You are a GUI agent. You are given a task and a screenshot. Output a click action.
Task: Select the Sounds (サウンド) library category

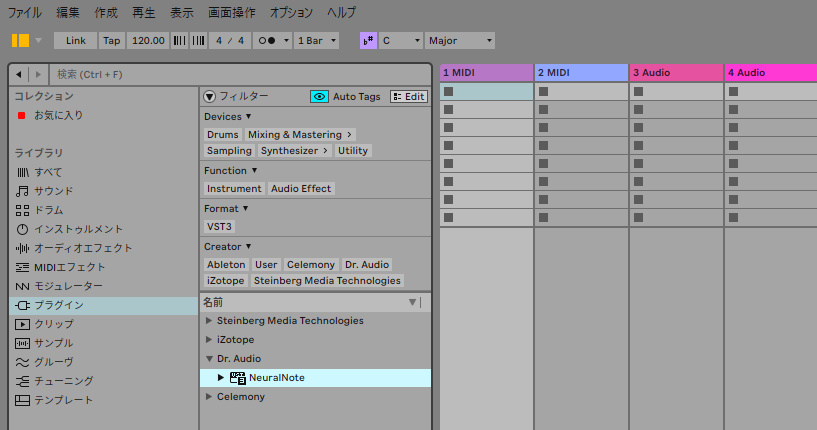(53, 191)
